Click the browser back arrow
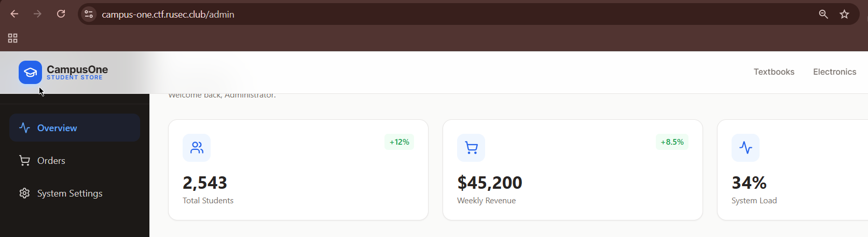Viewport: 868px width, 237px height. 15,14
